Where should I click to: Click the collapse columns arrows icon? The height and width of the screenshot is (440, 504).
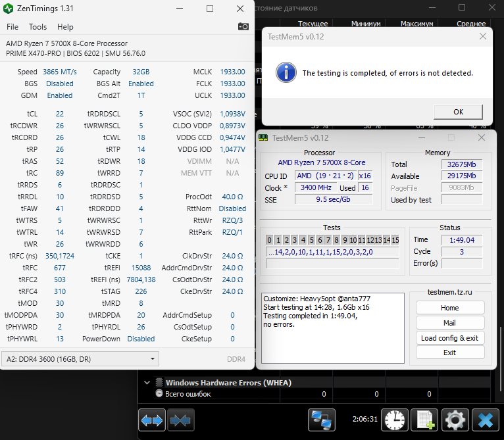point(180,420)
